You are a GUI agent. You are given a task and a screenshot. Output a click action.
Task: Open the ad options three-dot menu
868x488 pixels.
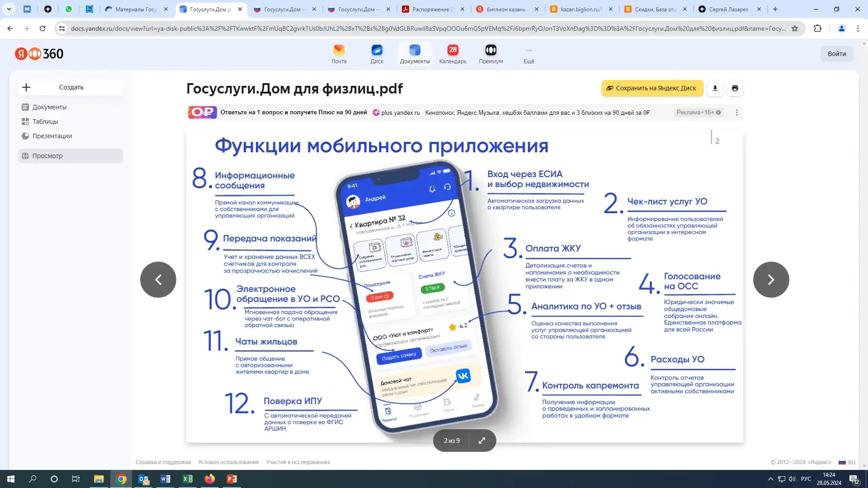pos(737,113)
